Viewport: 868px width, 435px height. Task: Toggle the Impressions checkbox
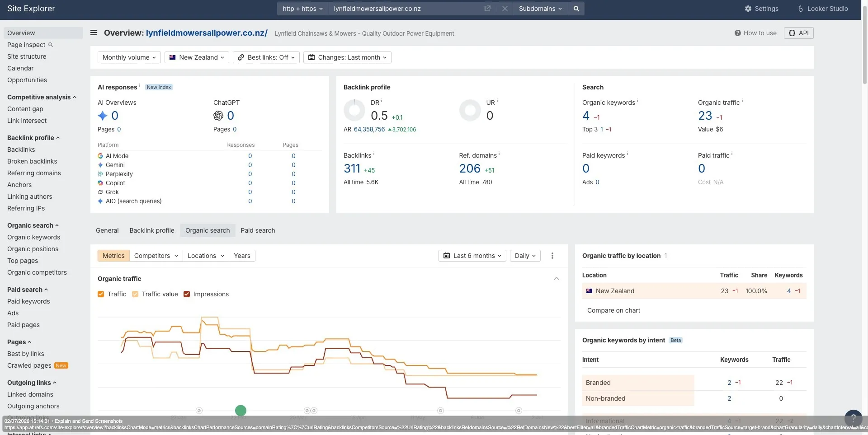coord(187,294)
